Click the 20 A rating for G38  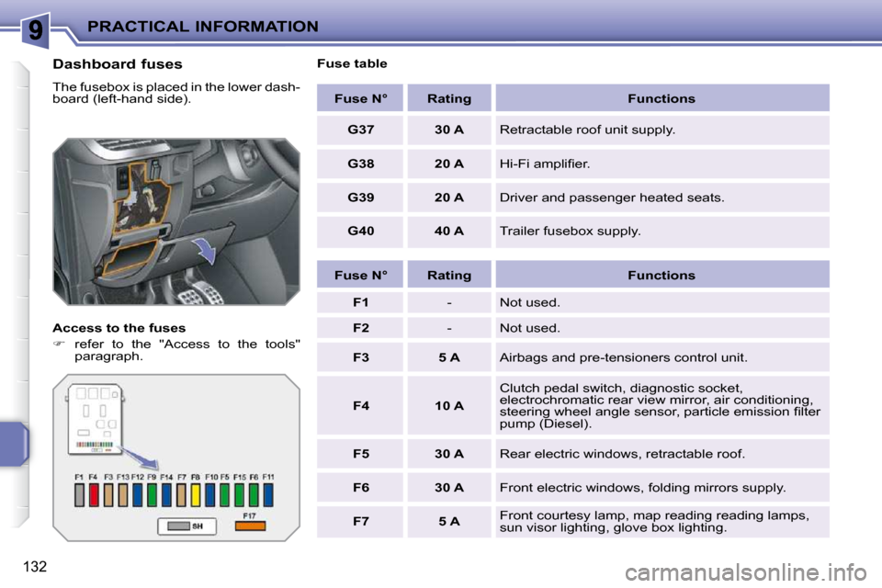449,164
